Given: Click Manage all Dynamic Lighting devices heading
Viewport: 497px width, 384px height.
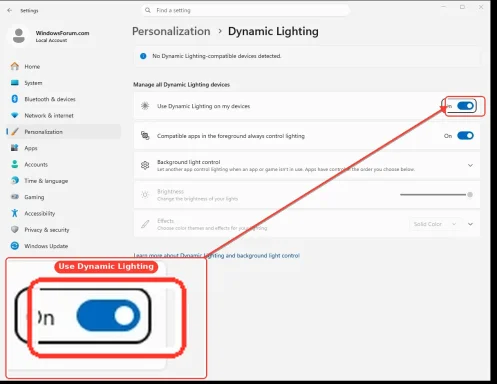Looking at the screenshot, I should [181, 85].
